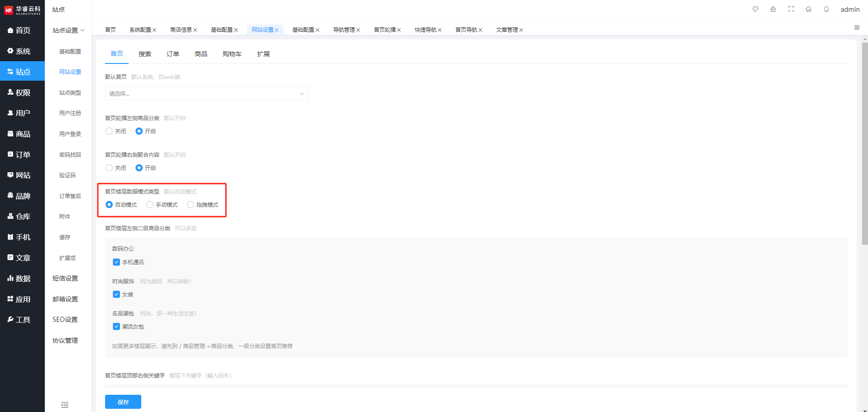This screenshot has height=412, width=868.
Task: Open the admin user menu
Action: tap(850, 10)
